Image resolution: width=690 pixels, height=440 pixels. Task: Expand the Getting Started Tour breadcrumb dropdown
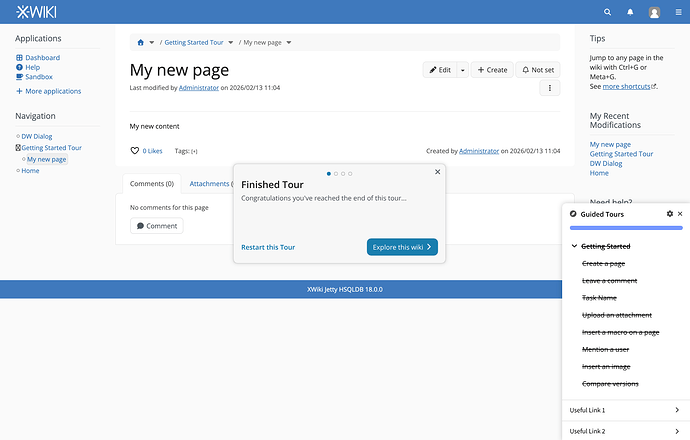(231, 43)
